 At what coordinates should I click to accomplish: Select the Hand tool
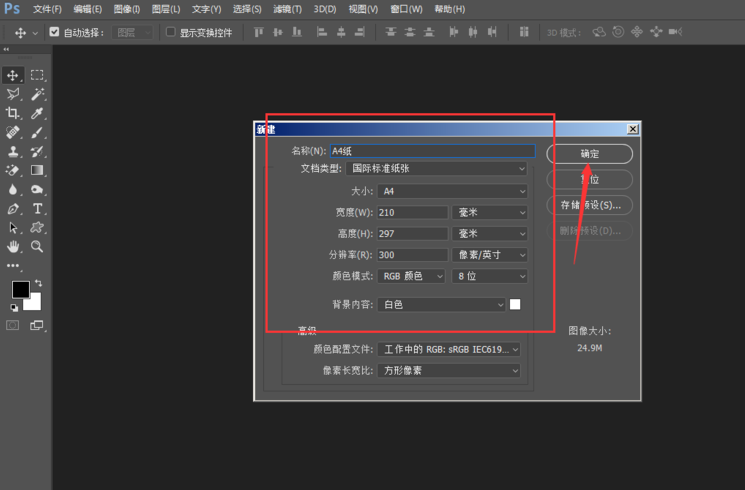13,247
